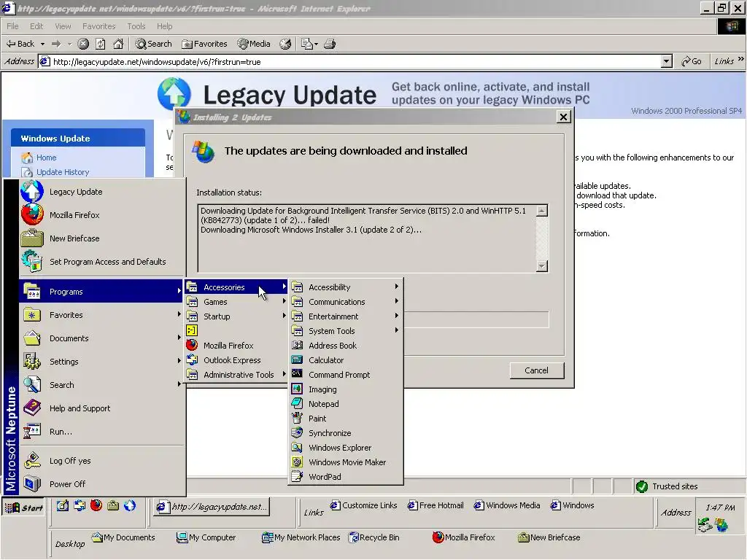Expand the Entertainment submenu
The height and width of the screenshot is (560, 747).
pos(346,316)
